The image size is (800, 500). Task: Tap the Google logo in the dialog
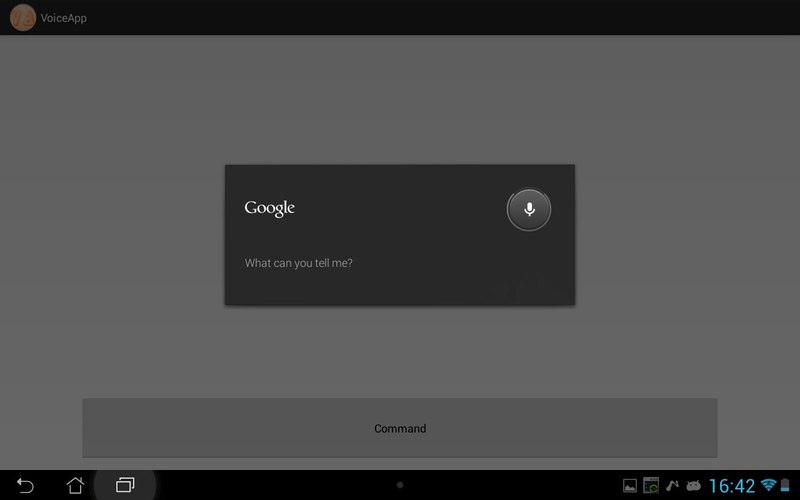pyautogui.click(x=269, y=208)
